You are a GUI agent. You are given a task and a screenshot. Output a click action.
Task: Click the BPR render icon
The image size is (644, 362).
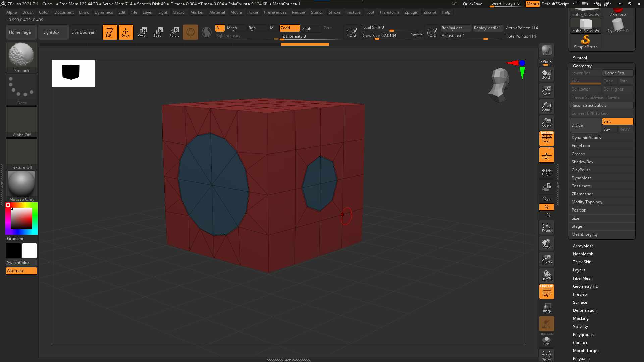click(x=546, y=50)
